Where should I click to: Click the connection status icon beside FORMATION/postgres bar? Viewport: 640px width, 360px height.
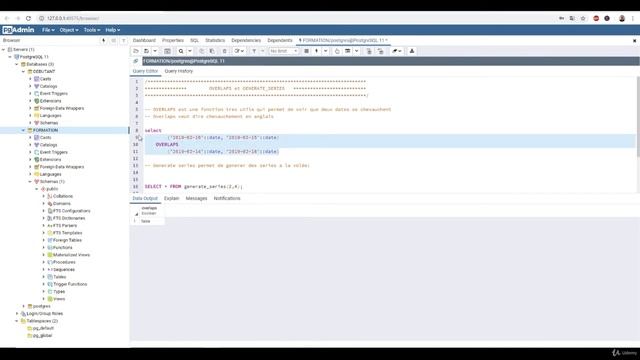click(x=136, y=61)
